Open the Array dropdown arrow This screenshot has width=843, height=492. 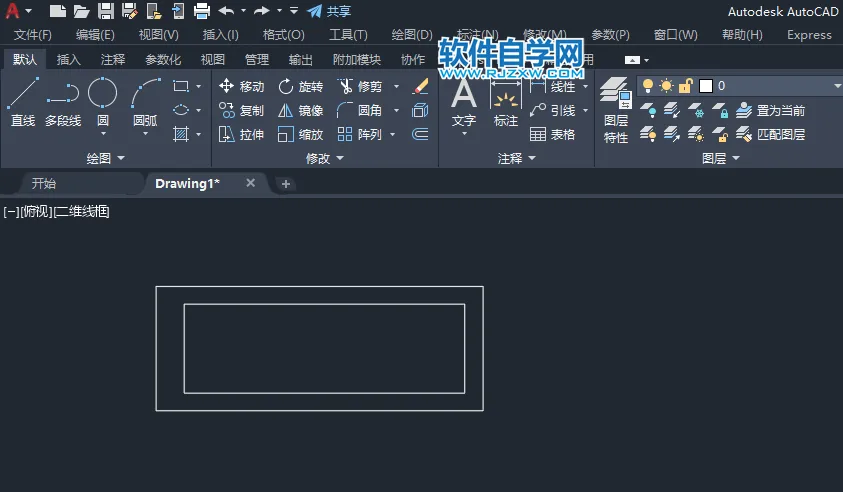click(x=392, y=134)
